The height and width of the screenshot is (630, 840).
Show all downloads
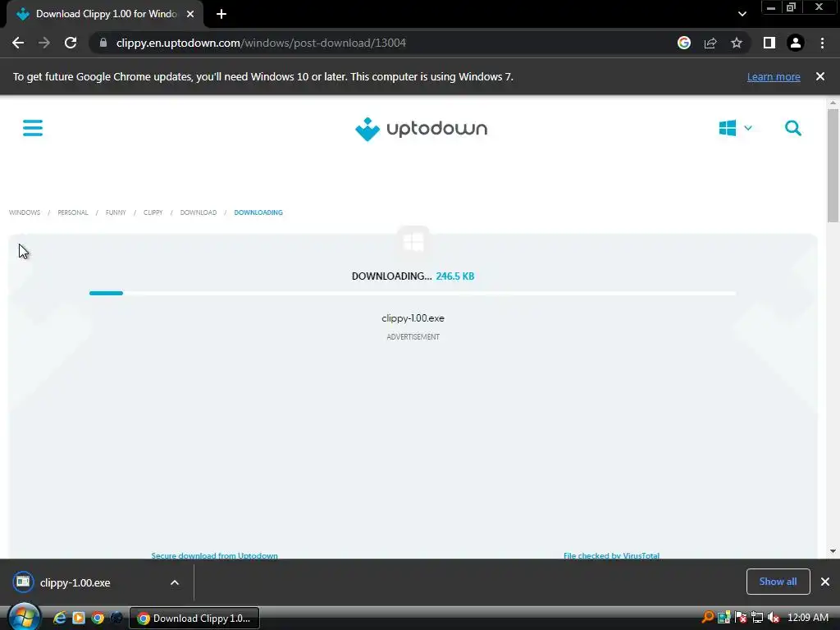(778, 582)
